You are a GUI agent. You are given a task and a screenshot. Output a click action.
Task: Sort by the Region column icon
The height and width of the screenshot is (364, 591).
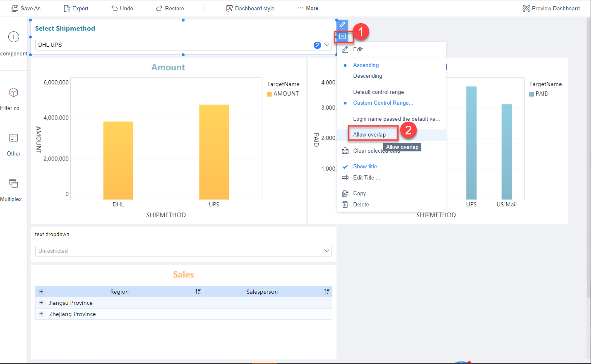(x=198, y=291)
